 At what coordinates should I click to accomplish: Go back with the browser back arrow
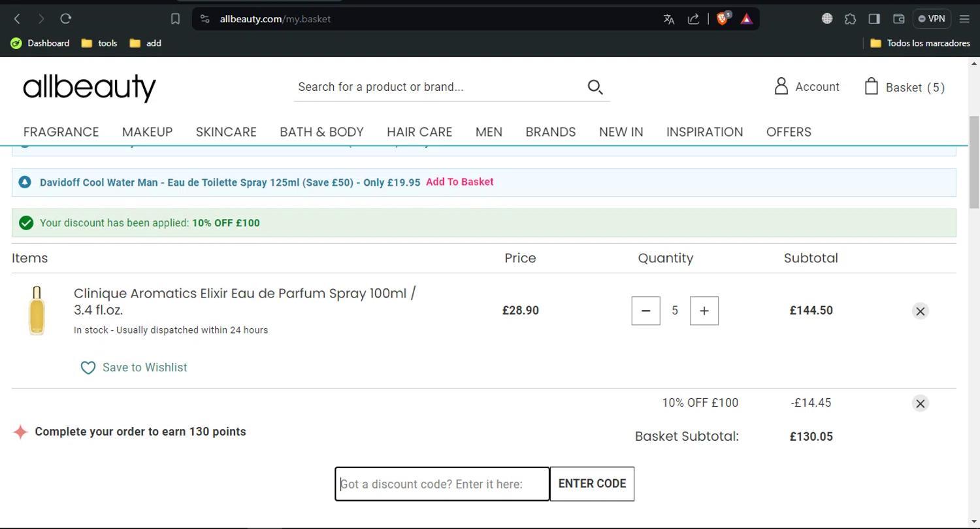pyautogui.click(x=18, y=19)
